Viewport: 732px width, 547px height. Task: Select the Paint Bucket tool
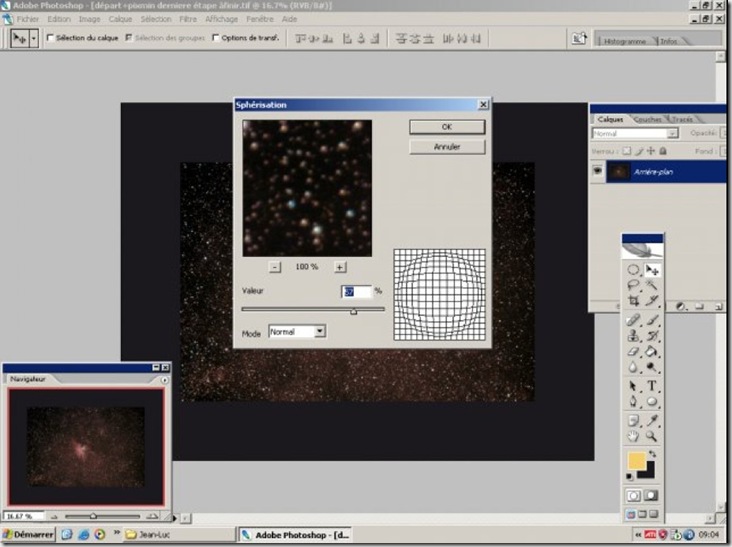tap(652, 351)
